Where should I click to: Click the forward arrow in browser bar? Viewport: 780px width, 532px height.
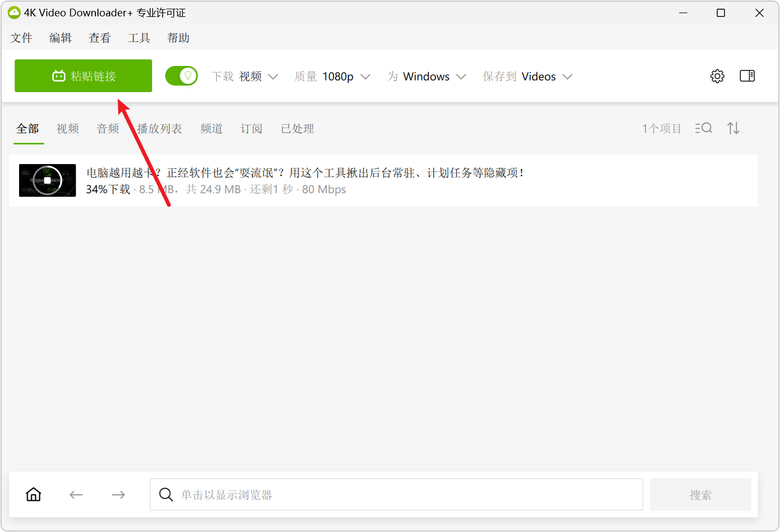118,494
